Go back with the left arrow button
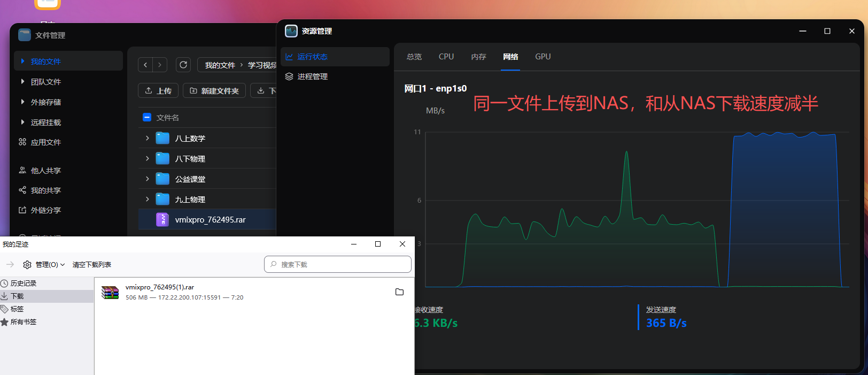This screenshot has width=868, height=375. click(x=145, y=65)
